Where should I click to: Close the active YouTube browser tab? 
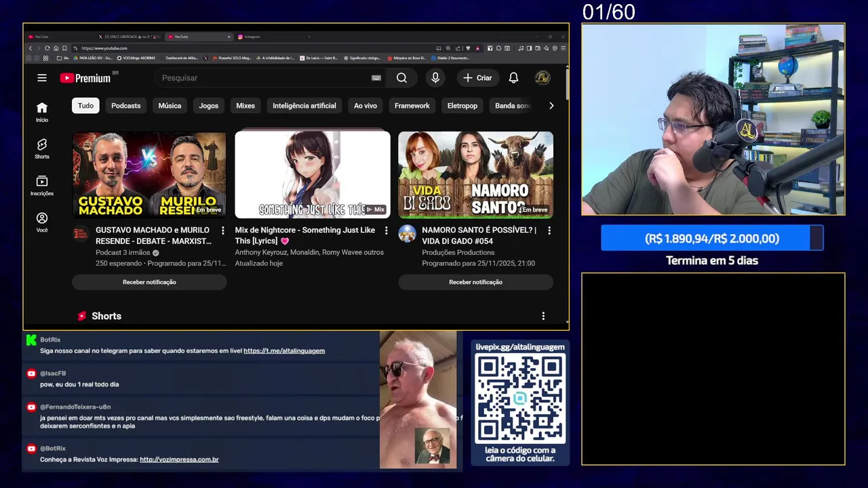pos(229,37)
